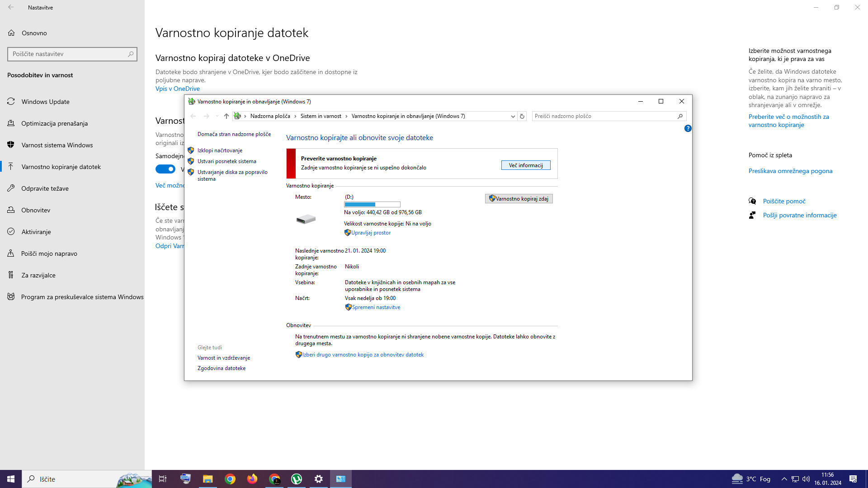
Task: Toggle the Samodejno backup switch on
Action: [x=166, y=169]
